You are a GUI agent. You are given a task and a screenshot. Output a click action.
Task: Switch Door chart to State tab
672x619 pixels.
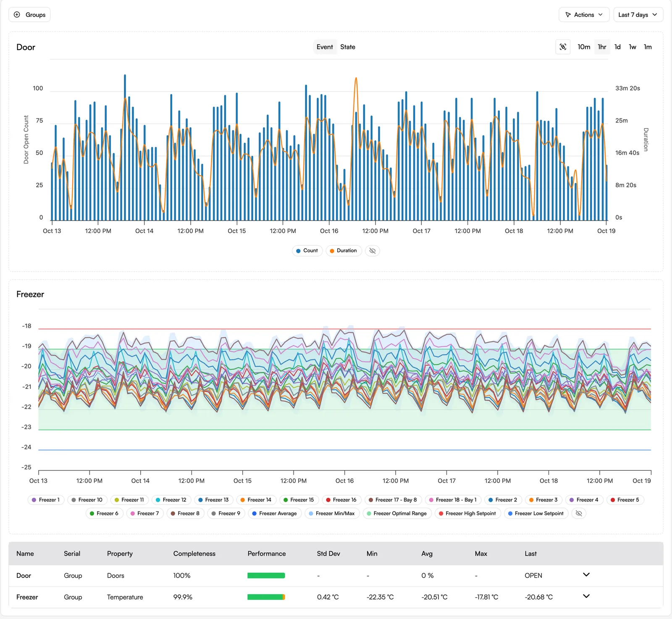coord(347,47)
